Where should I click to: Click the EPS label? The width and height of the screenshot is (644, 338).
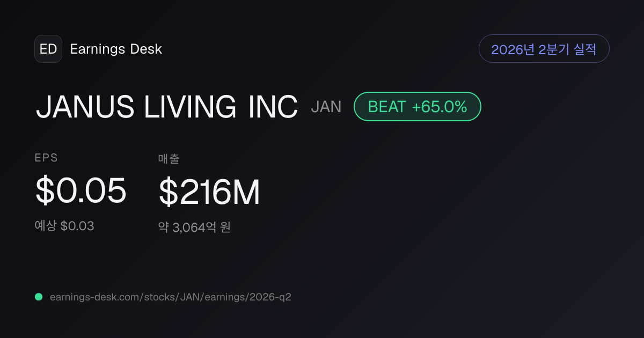(47, 158)
